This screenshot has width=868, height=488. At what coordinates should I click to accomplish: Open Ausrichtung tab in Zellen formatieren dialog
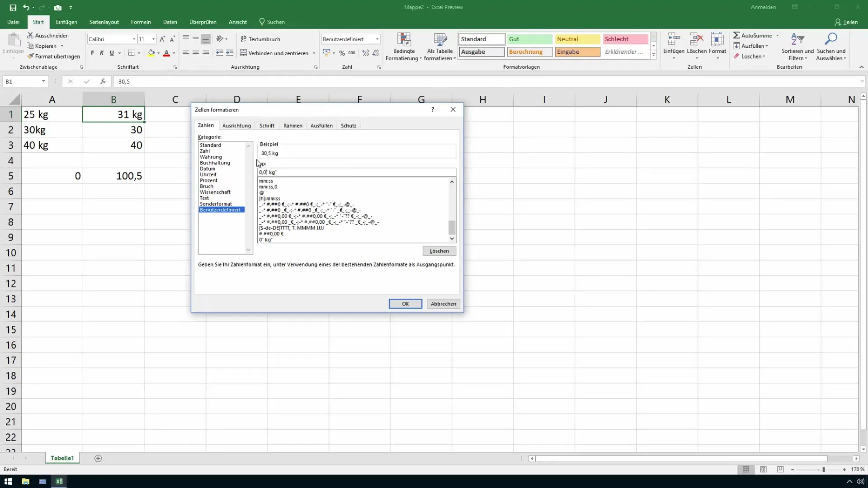[x=236, y=126]
